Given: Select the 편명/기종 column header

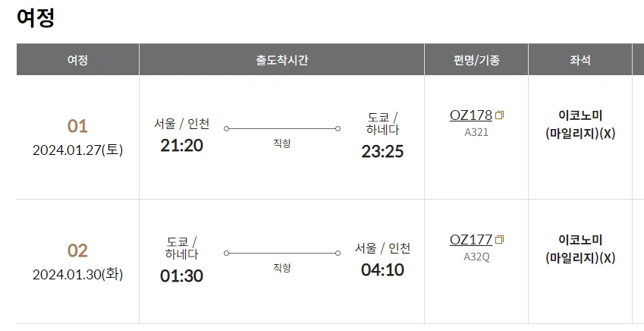Looking at the screenshot, I should pos(476,60).
